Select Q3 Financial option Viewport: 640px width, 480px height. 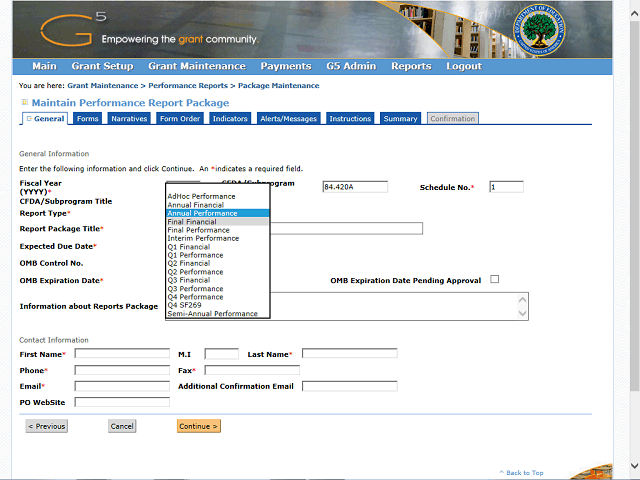[x=218, y=280]
